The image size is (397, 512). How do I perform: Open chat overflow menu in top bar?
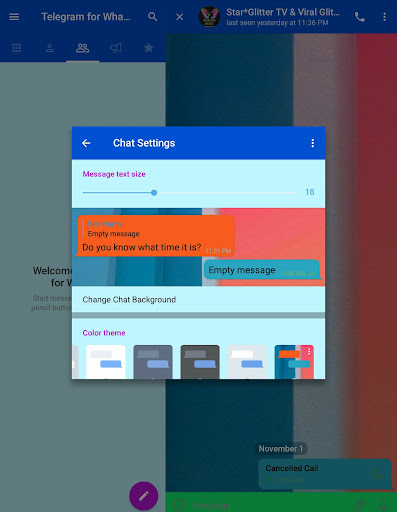tap(384, 17)
